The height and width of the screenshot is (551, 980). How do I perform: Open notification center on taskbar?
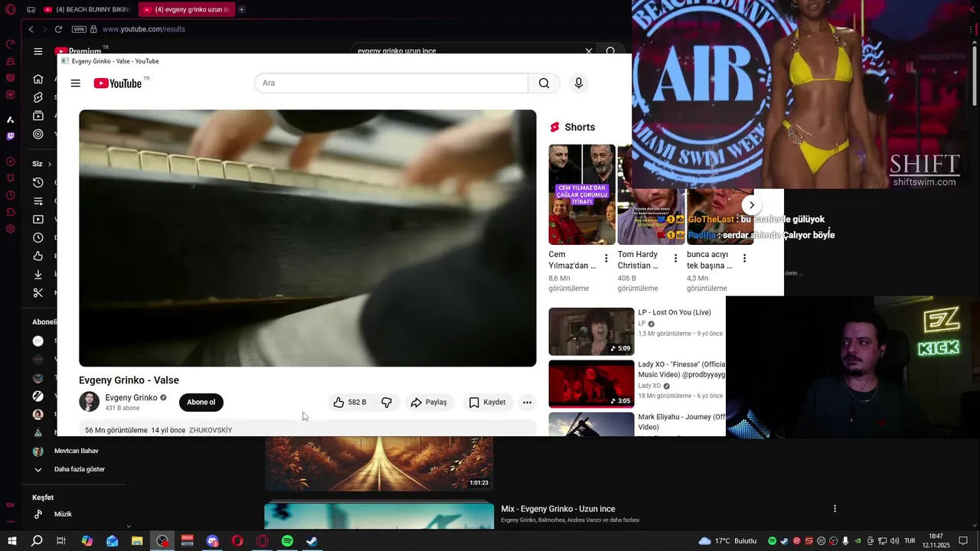[x=964, y=541]
